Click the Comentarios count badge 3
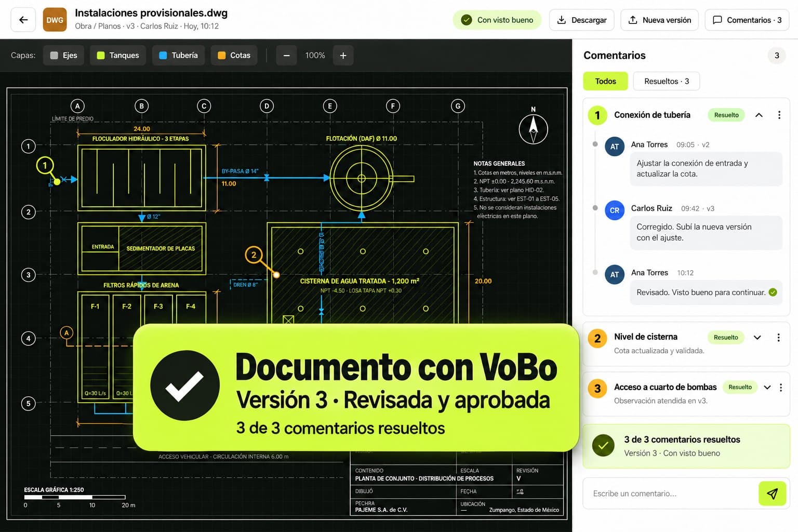Image resolution: width=798 pixels, height=532 pixels. coord(777,56)
